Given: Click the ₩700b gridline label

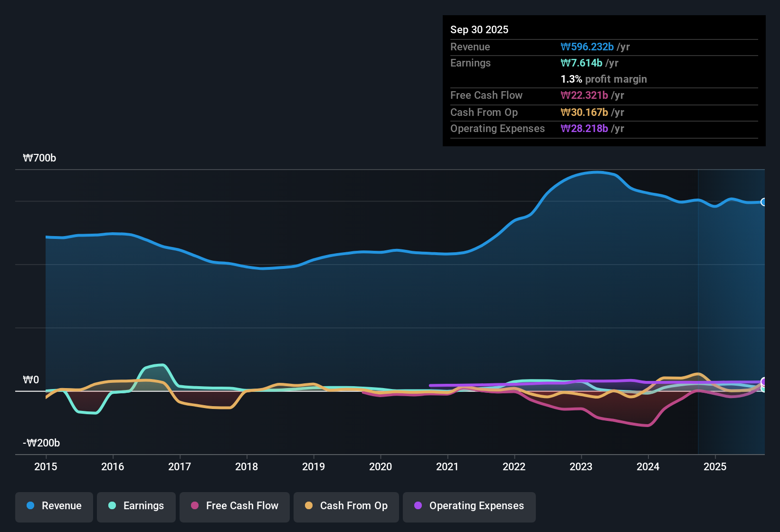Looking at the screenshot, I should [40, 158].
